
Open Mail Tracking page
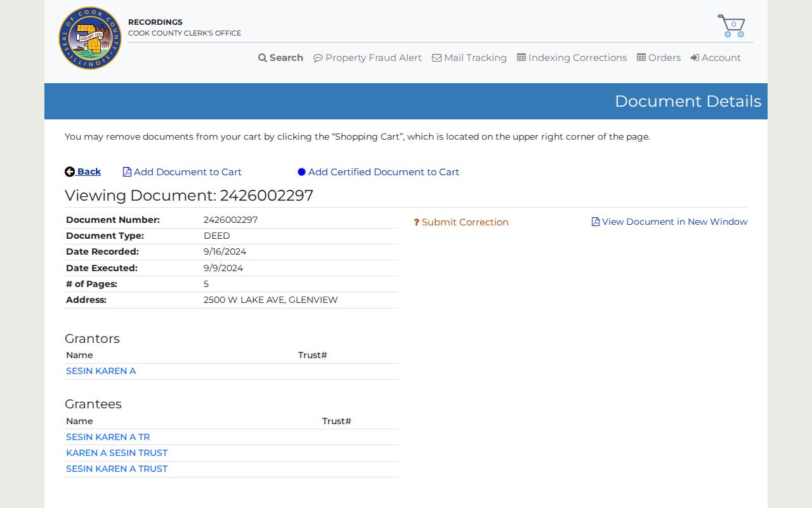click(x=469, y=58)
